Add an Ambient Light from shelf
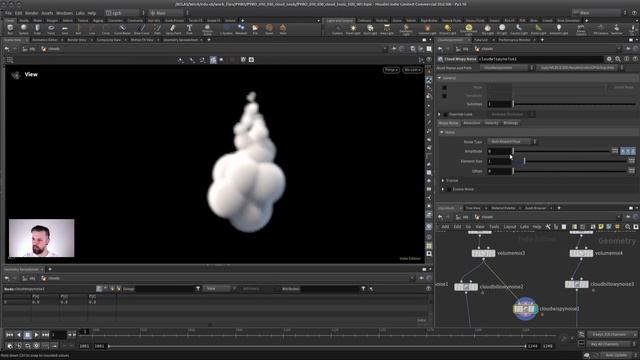The height and width of the screenshot is (360, 640). pos(559,29)
